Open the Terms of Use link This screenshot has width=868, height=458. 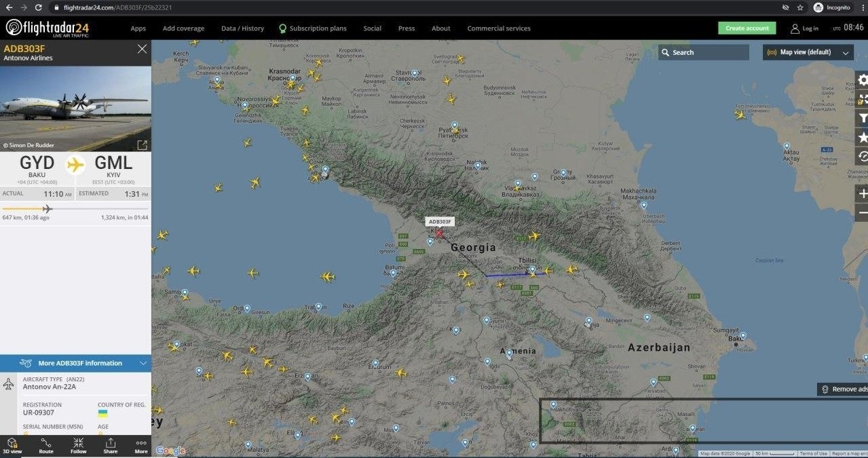[x=813, y=453]
